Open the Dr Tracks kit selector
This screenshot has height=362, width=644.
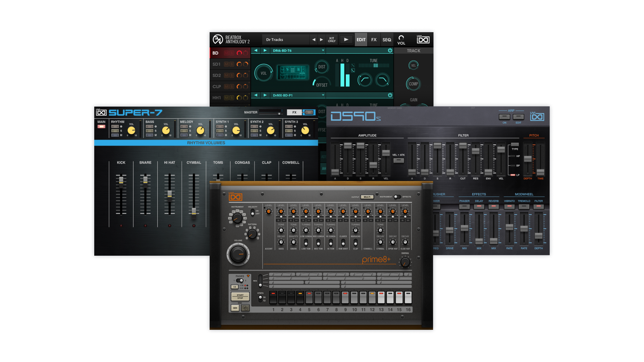(x=285, y=40)
